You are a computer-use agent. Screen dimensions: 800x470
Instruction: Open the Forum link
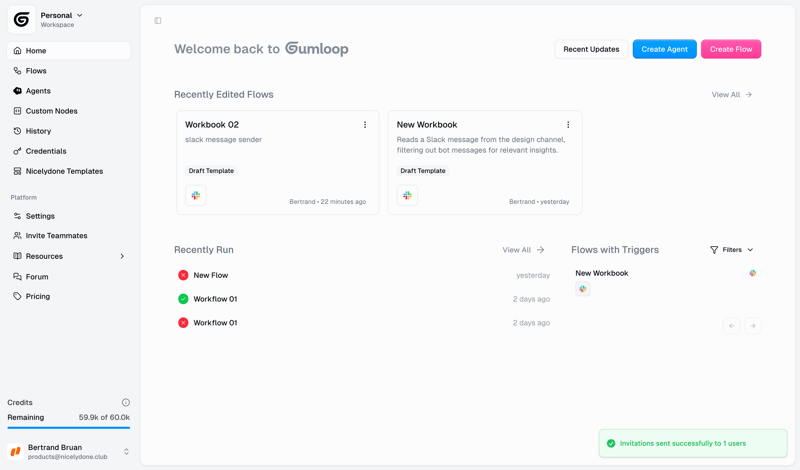(69, 277)
